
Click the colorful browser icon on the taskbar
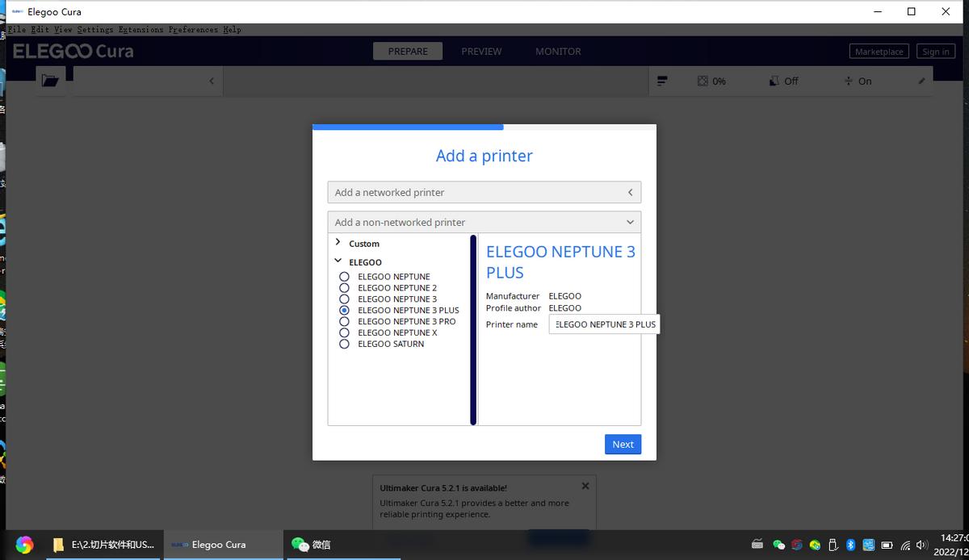click(x=24, y=545)
